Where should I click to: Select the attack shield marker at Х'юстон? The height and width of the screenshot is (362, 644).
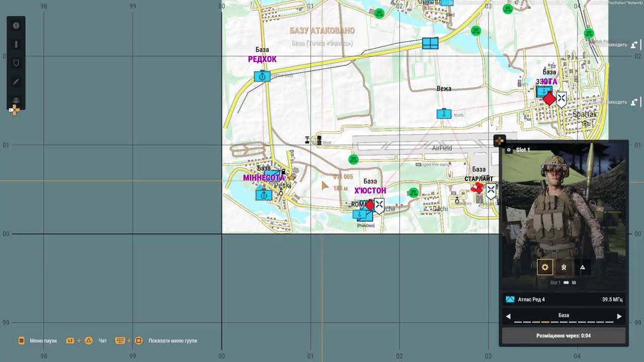(379, 205)
